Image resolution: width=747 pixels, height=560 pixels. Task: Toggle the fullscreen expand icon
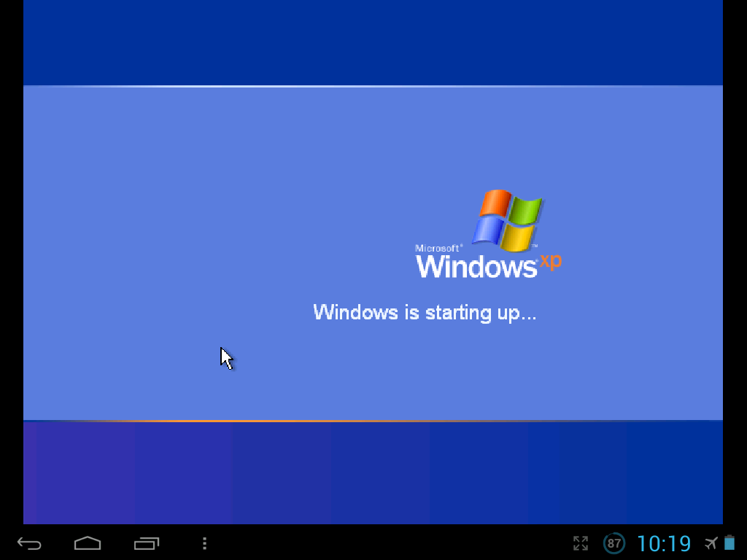point(581,543)
